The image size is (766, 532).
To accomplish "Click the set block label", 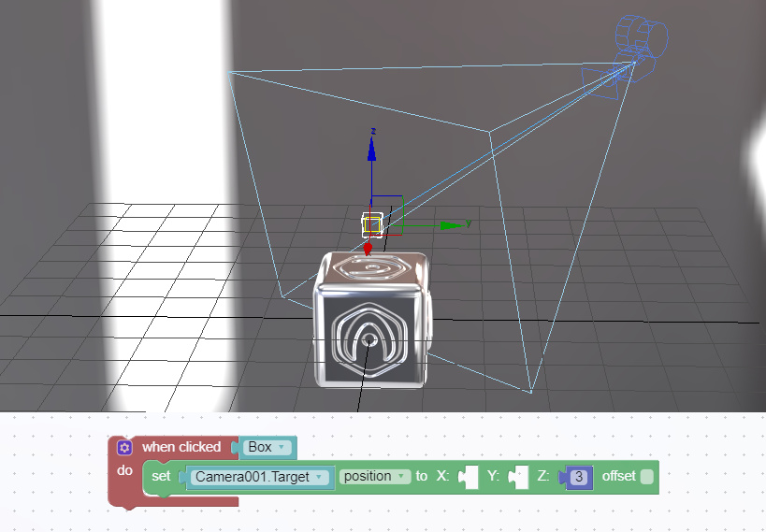I will [161, 476].
